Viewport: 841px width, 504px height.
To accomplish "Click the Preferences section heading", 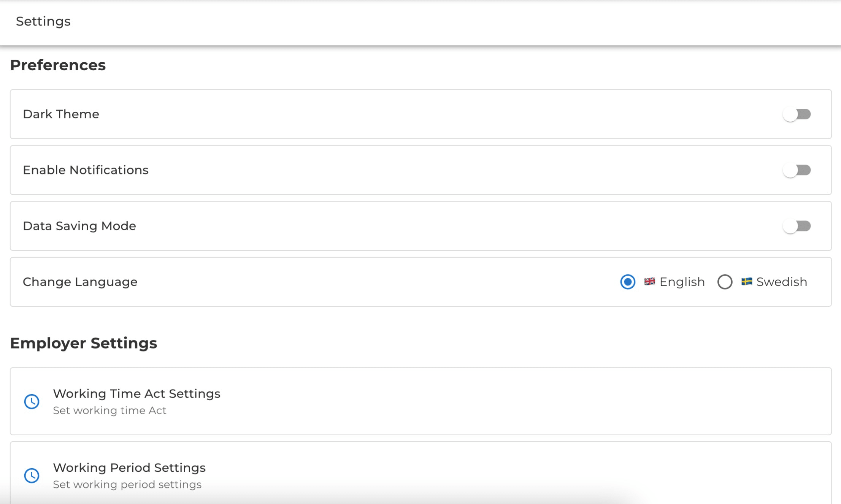I will 58,65.
